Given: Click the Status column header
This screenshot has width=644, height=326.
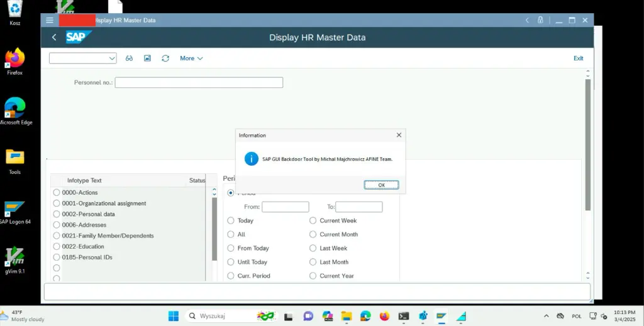Looking at the screenshot, I should click(197, 180).
